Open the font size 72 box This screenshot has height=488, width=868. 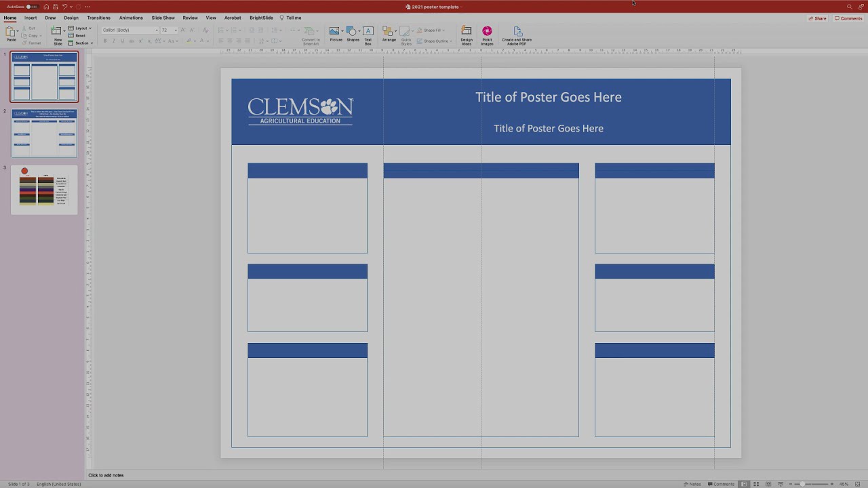coord(168,30)
